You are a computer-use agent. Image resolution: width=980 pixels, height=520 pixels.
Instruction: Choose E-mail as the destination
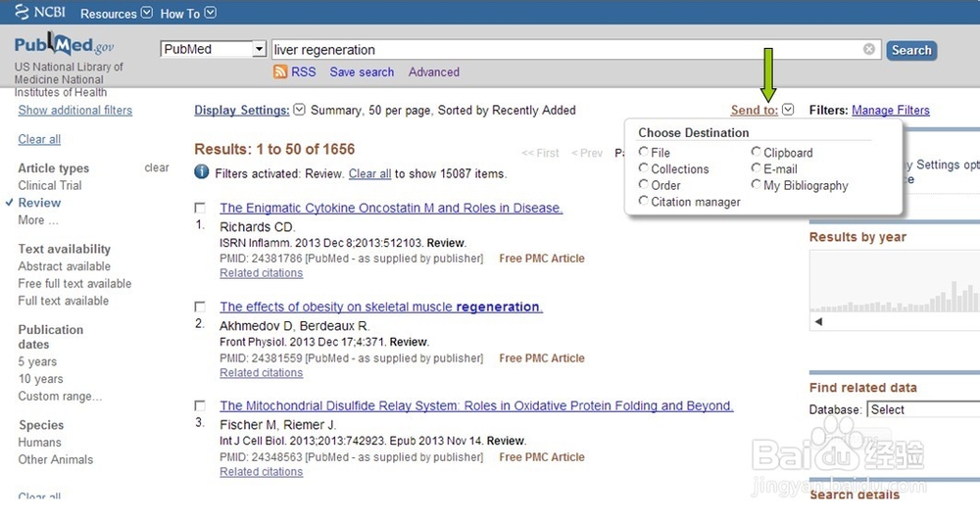point(756,167)
